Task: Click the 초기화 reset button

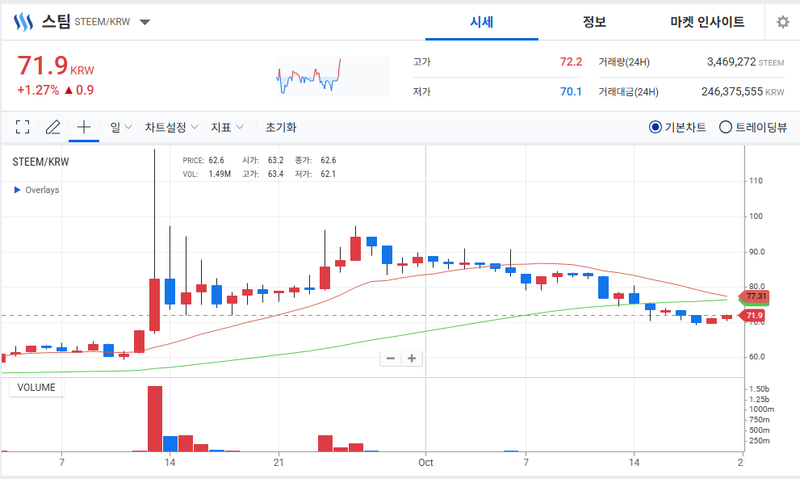Action: click(x=281, y=127)
